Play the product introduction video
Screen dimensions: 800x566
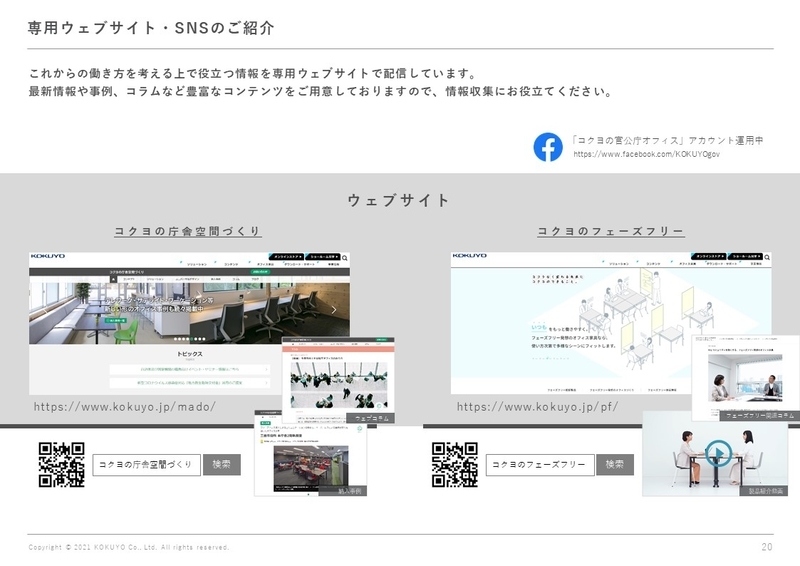718,453
